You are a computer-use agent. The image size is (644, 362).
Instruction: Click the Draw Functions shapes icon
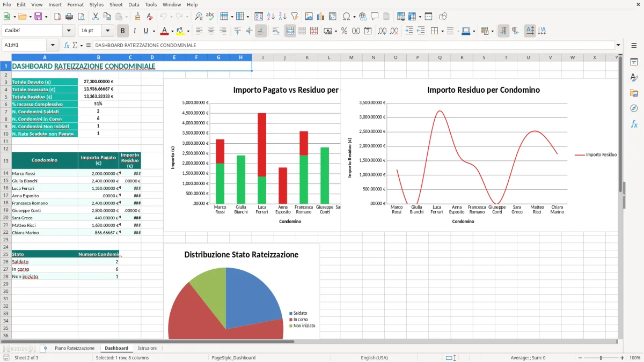(x=443, y=17)
